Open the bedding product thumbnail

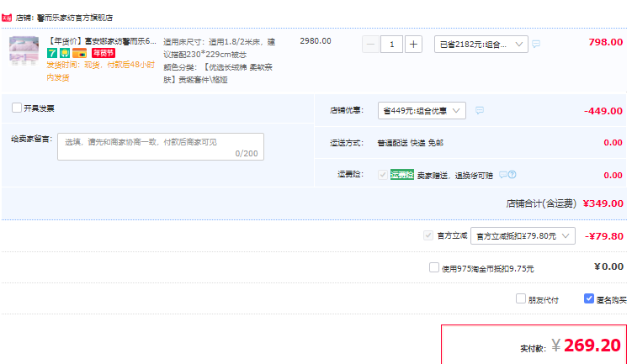[24, 50]
